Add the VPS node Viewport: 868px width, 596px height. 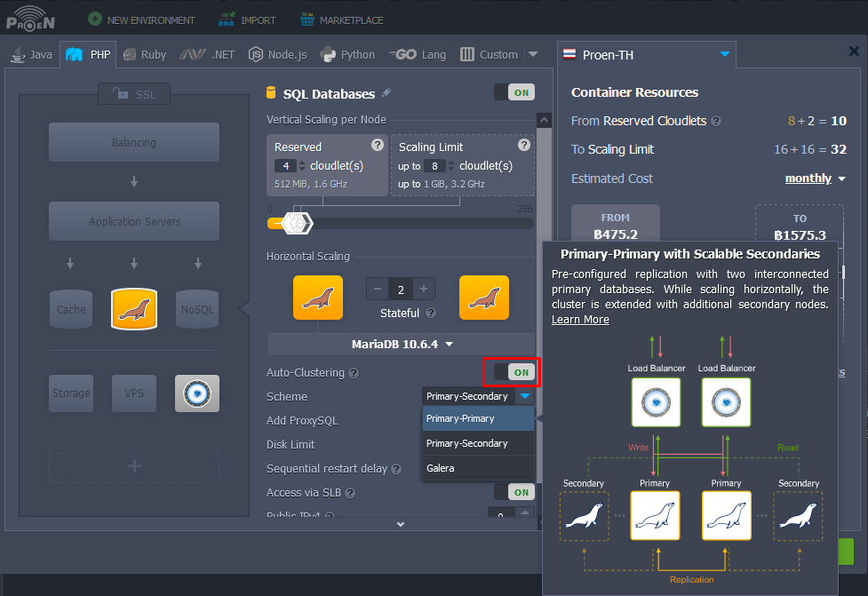[x=134, y=393]
